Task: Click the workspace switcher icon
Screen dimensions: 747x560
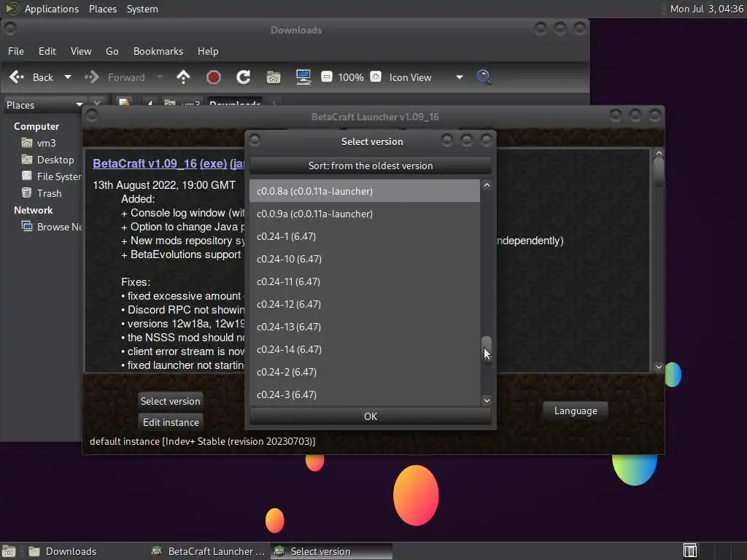Action: 690,551
